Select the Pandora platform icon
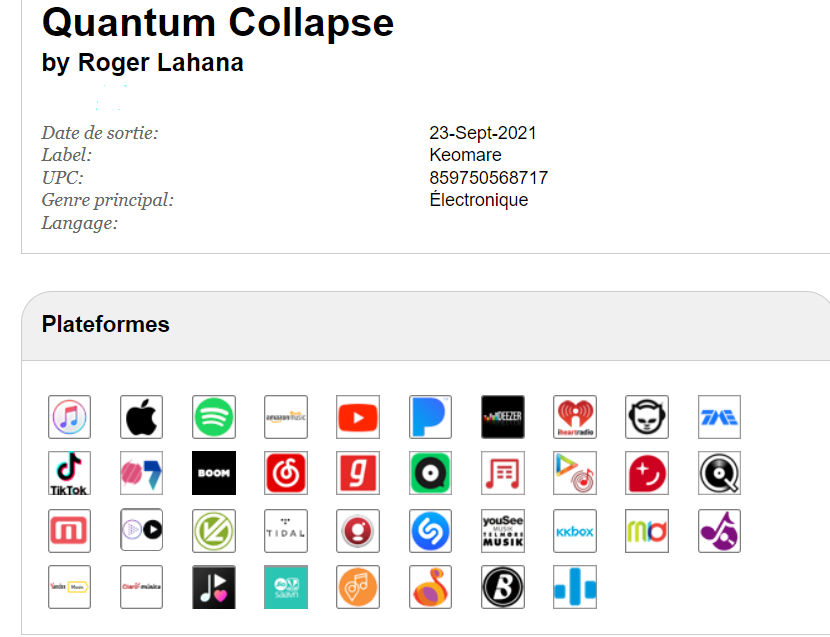 (x=430, y=417)
